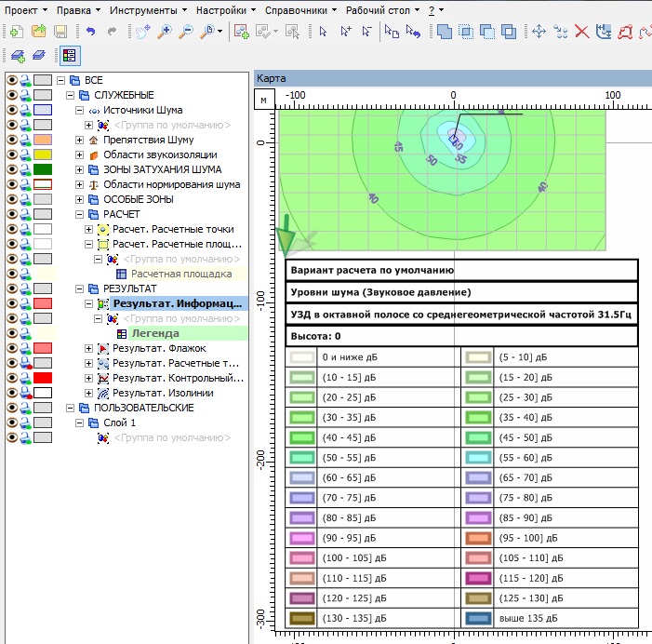Select the zoom in magnifier tool
Viewport: 652px width, 644px height.
coord(166,32)
